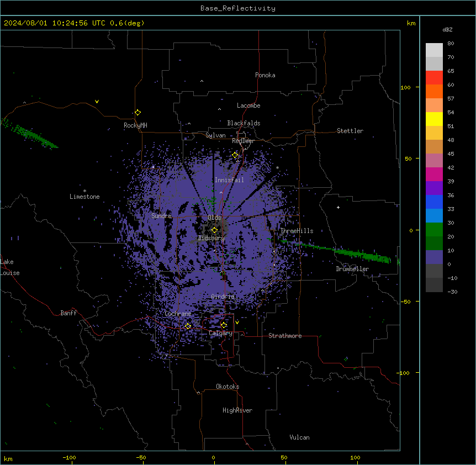476x465 pixels.
Task: Click the Sylvan label
Action: coord(215,135)
